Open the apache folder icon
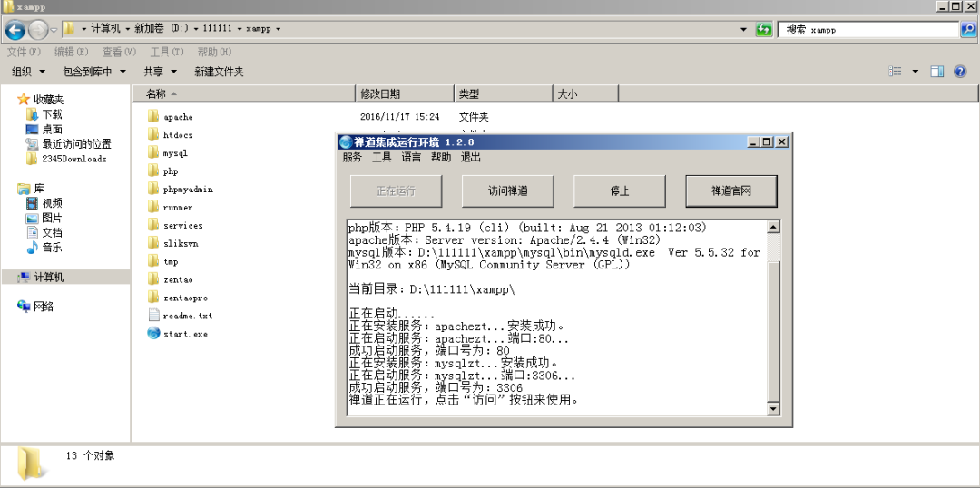980x488 pixels. tap(153, 116)
